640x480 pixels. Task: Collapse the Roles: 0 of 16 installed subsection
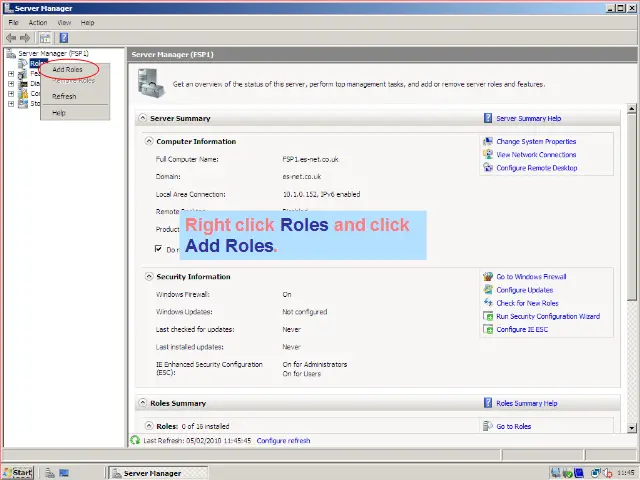(149, 426)
